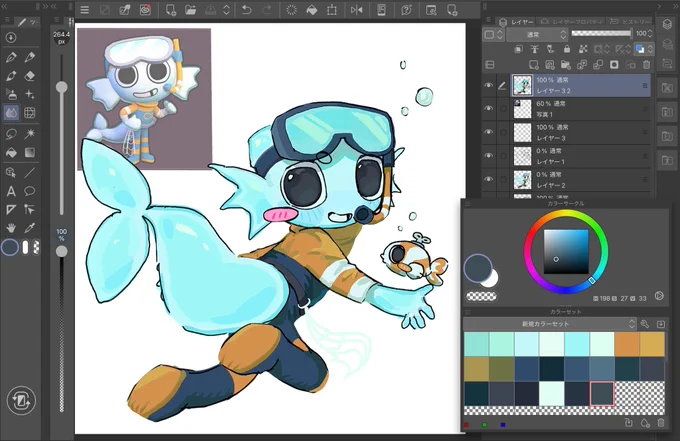Select the Lasso selection tool
This screenshot has width=680, height=441.
[x=11, y=134]
